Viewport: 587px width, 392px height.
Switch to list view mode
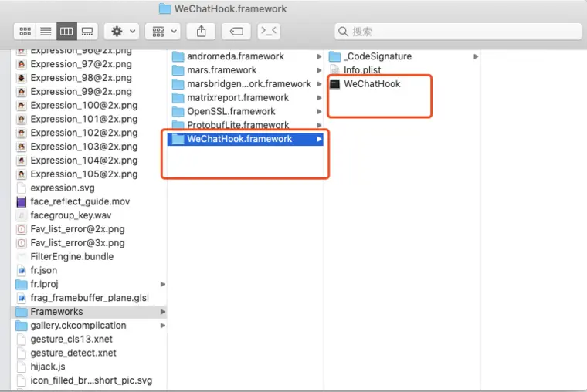point(46,32)
